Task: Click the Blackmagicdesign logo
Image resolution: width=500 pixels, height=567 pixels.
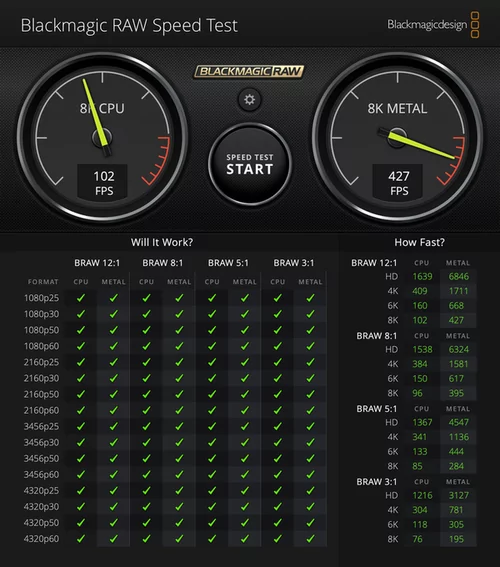Action: [x=433, y=25]
